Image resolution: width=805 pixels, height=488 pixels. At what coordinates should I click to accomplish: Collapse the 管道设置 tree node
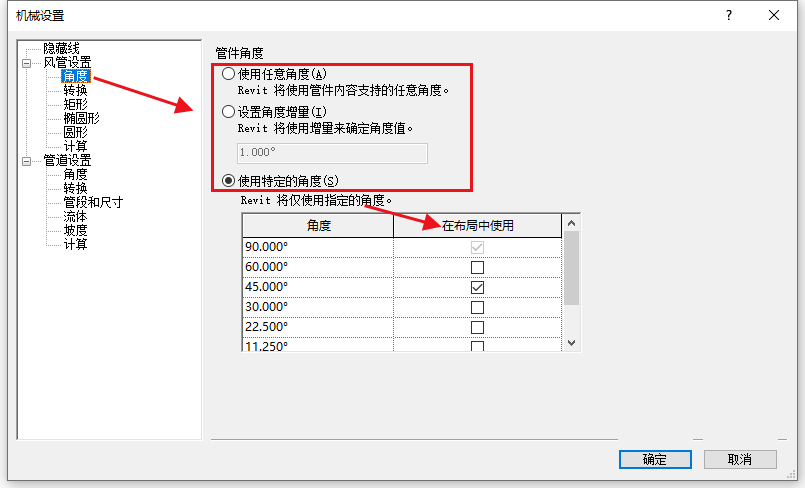27,161
